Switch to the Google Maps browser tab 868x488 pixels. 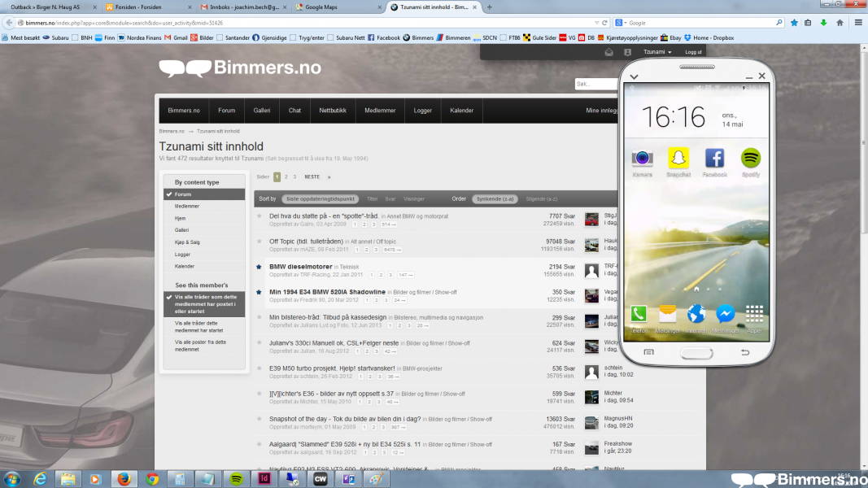337,7
